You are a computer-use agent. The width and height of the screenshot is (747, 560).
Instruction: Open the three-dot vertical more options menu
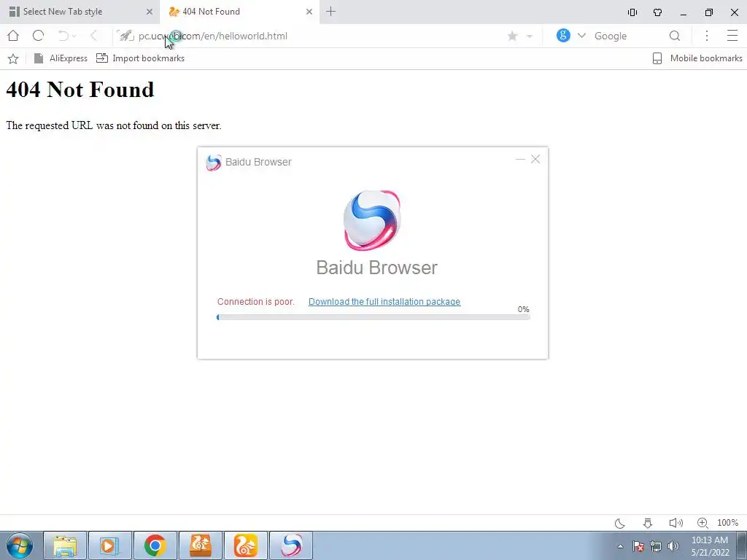[x=707, y=36]
